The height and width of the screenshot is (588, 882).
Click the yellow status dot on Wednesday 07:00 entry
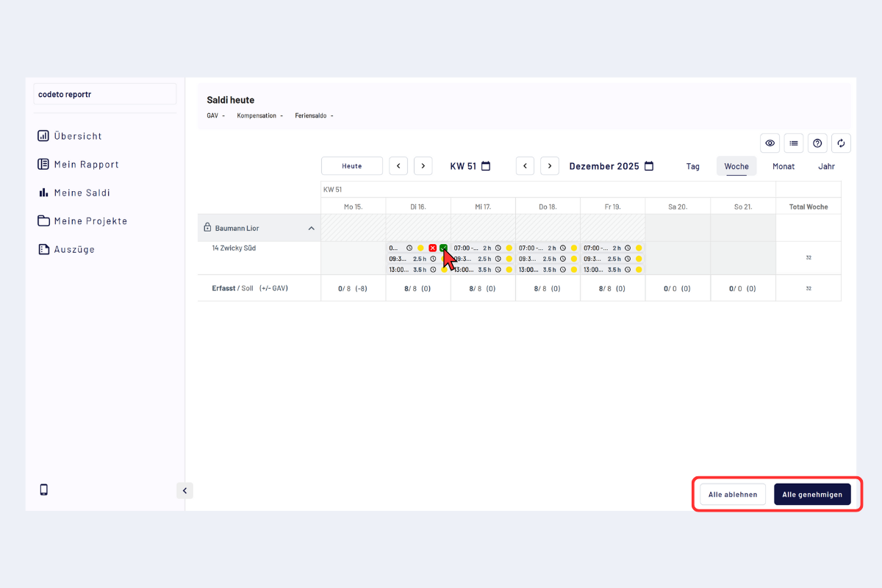tap(509, 248)
